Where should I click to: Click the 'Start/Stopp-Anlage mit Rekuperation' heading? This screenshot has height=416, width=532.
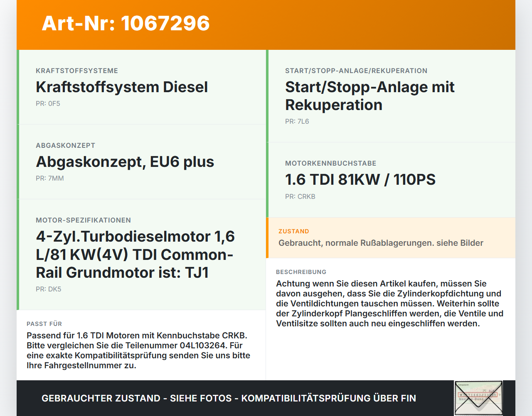pyautogui.click(x=370, y=96)
